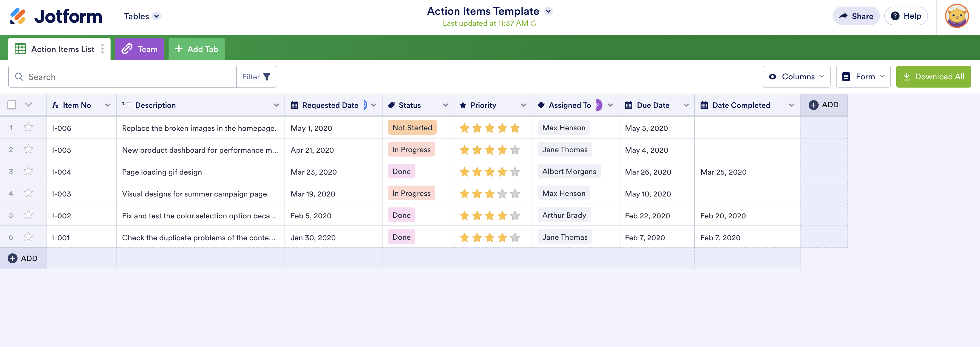Image resolution: width=980 pixels, height=347 pixels.
Task: Click the refresh icon beside last updated time
Action: (x=534, y=24)
